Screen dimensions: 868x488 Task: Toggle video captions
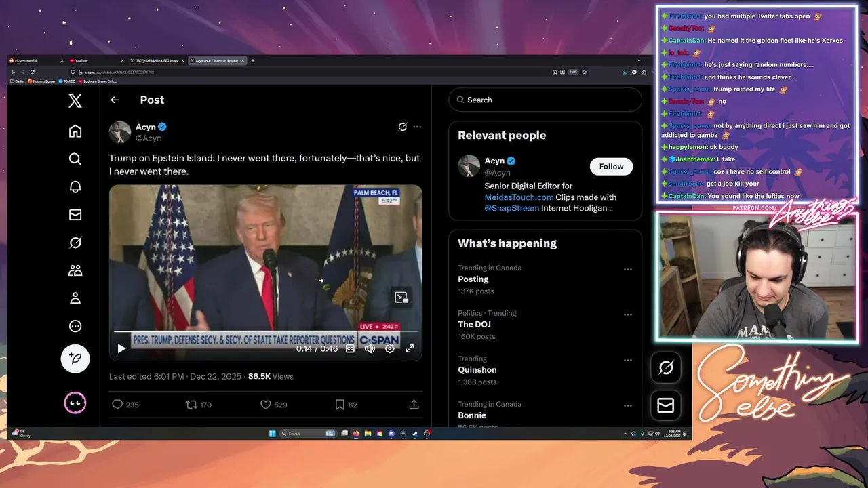[x=350, y=348]
